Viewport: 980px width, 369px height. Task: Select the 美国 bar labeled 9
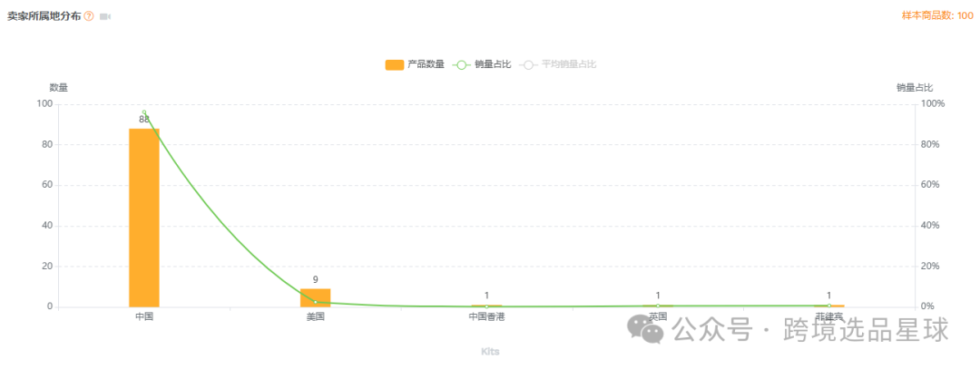316,297
